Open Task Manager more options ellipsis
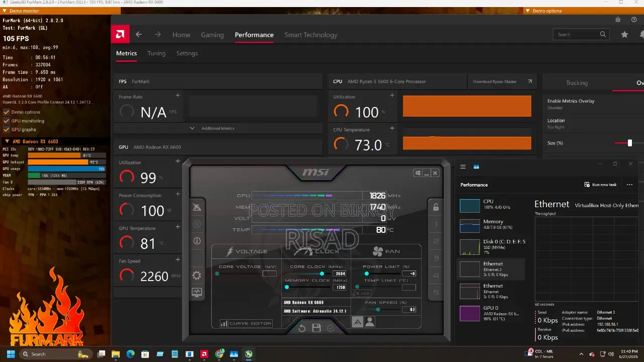The height and width of the screenshot is (362, 644). (x=629, y=185)
